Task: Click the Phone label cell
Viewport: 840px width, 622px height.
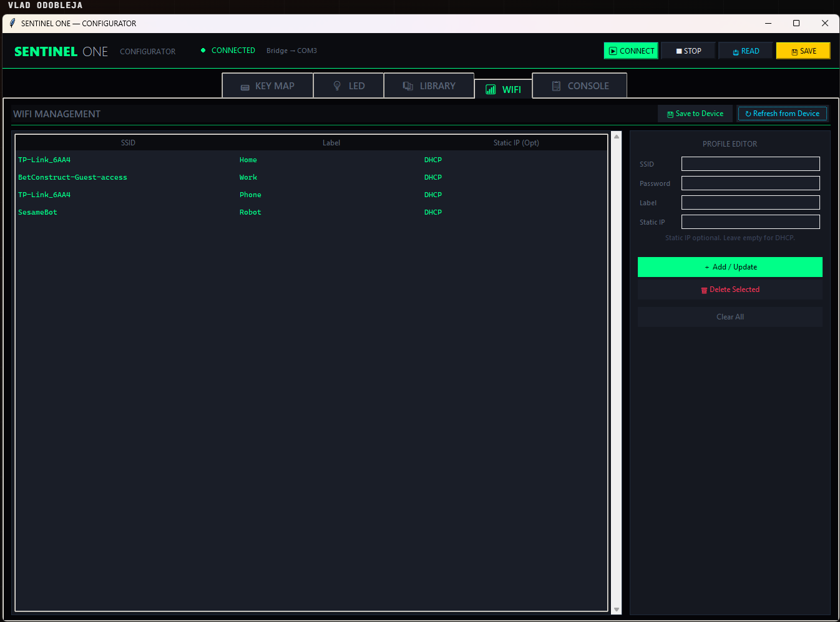Action: (250, 195)
